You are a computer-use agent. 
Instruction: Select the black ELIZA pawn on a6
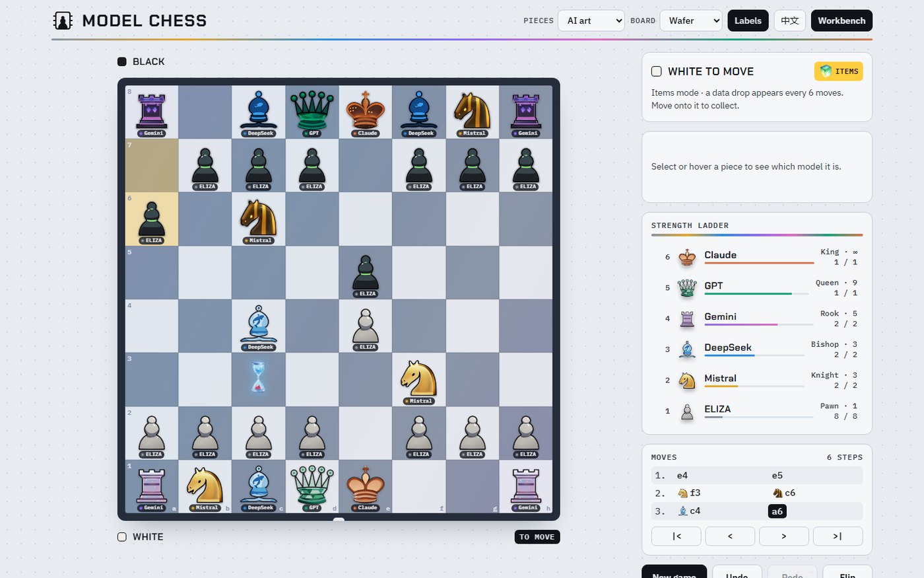point(152,219)
